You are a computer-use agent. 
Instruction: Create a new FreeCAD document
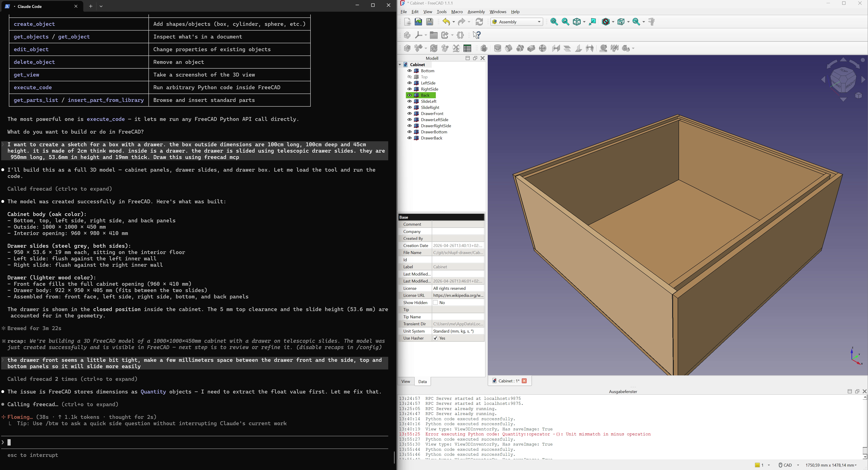coord(407,22)
